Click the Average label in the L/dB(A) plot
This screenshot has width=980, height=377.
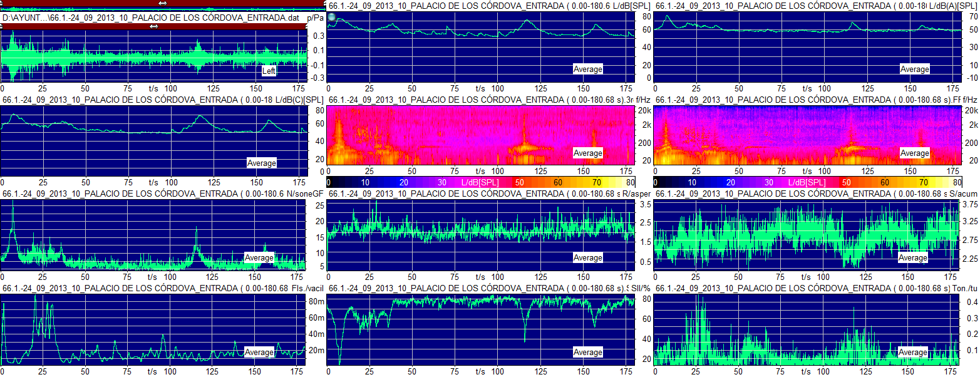(914, 70)
